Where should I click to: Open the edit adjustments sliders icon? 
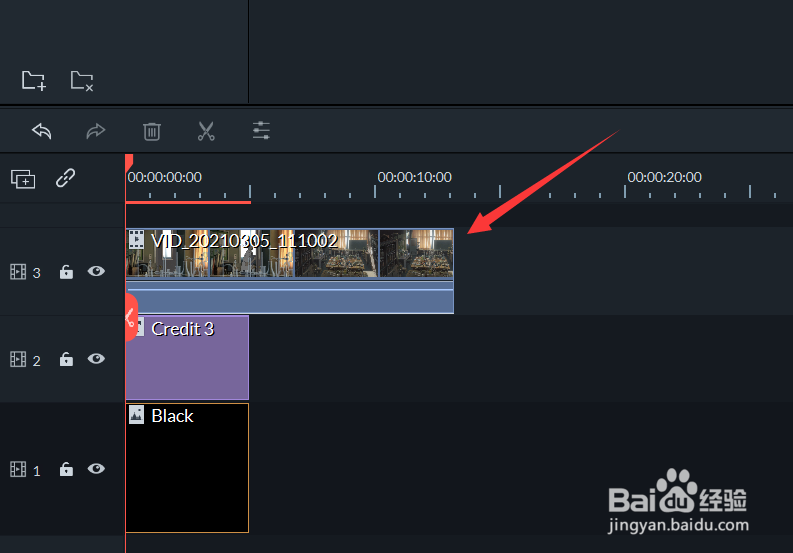click(261, 131)
